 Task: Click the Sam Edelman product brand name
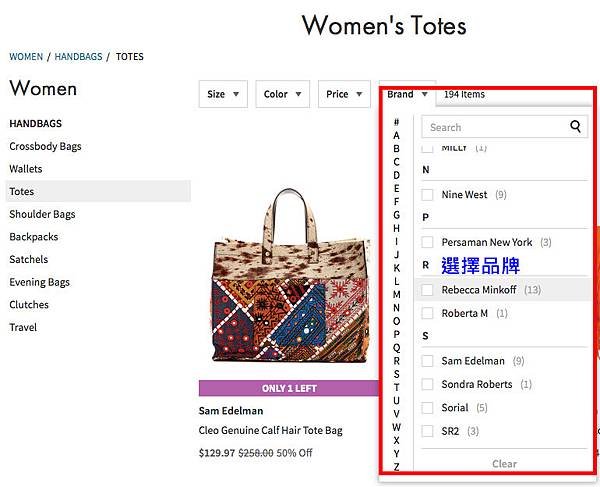[231, 411]
